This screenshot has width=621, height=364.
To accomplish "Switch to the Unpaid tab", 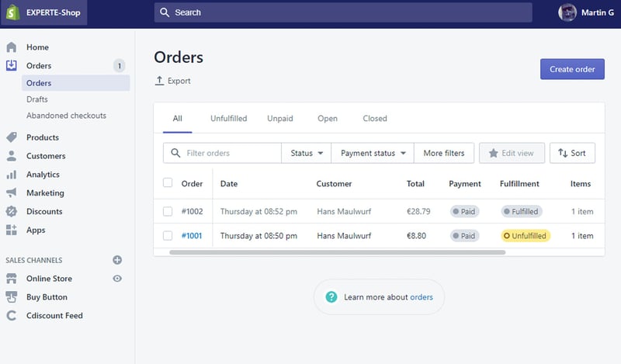I will (280, 119).
